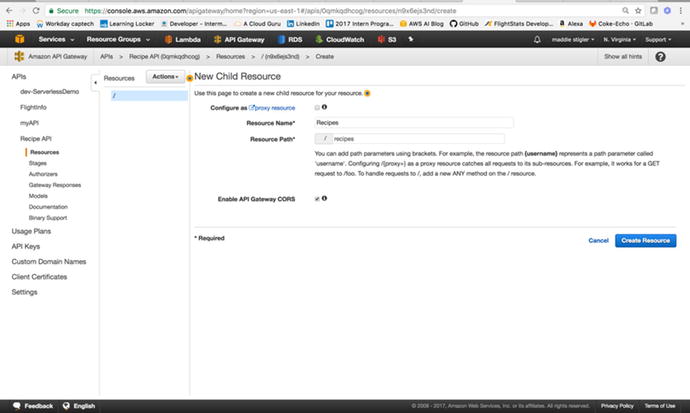690x413 pixels.
Task: Open Gateway Responses in the sidebar
Action: click(55, 185)
